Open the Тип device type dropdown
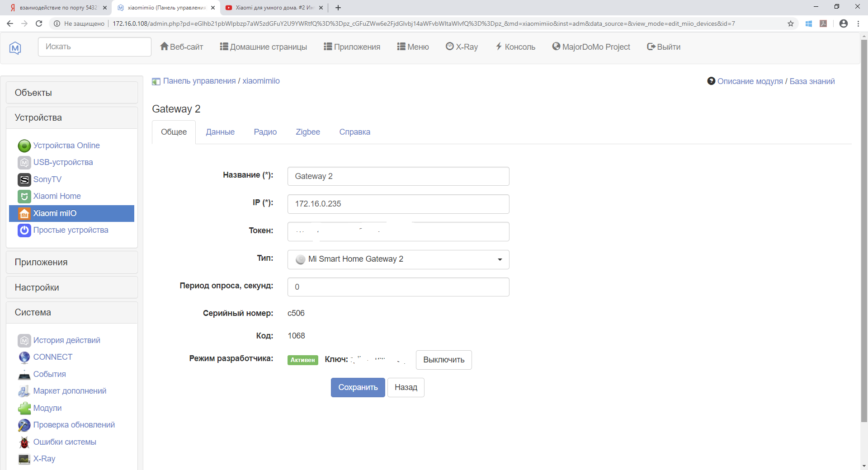Screen dimensions: 868x470 [x=398, y=259]
